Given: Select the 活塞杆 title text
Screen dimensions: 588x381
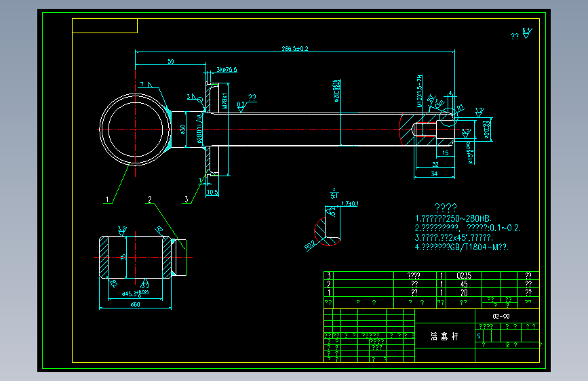Looking at the screenshot, I should (x=444, y=336).
